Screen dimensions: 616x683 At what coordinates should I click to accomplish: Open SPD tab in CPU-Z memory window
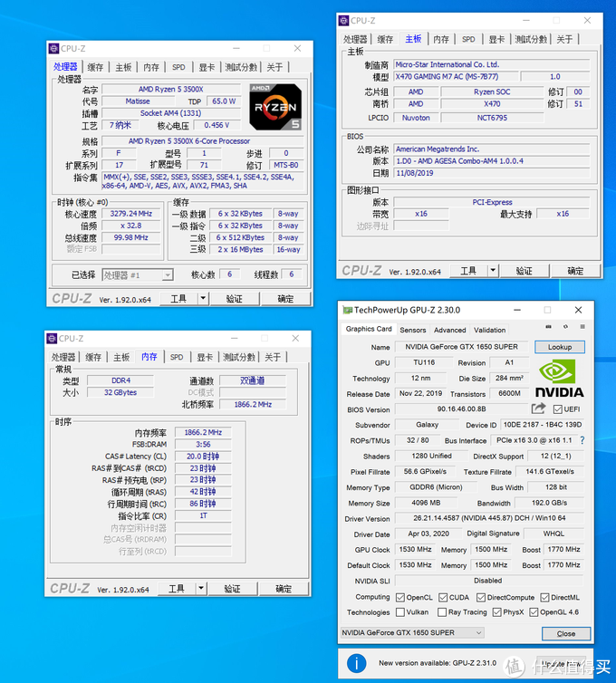177,357
